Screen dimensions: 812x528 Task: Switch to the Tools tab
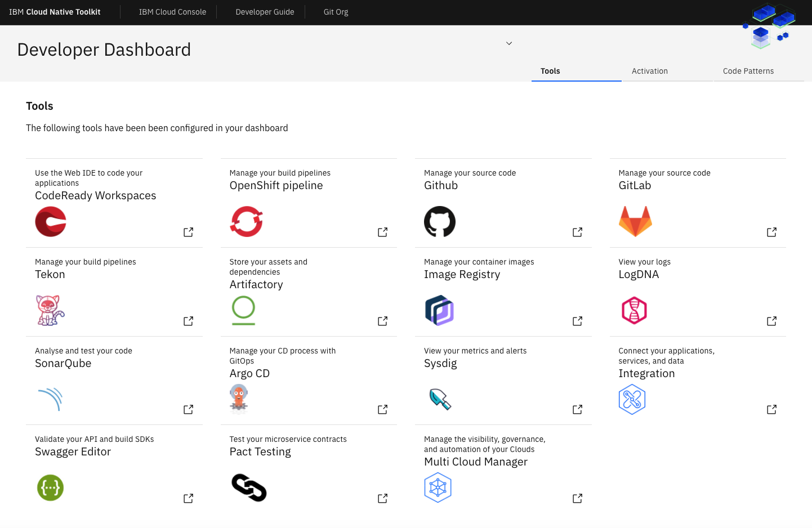(x=577, y=71)
